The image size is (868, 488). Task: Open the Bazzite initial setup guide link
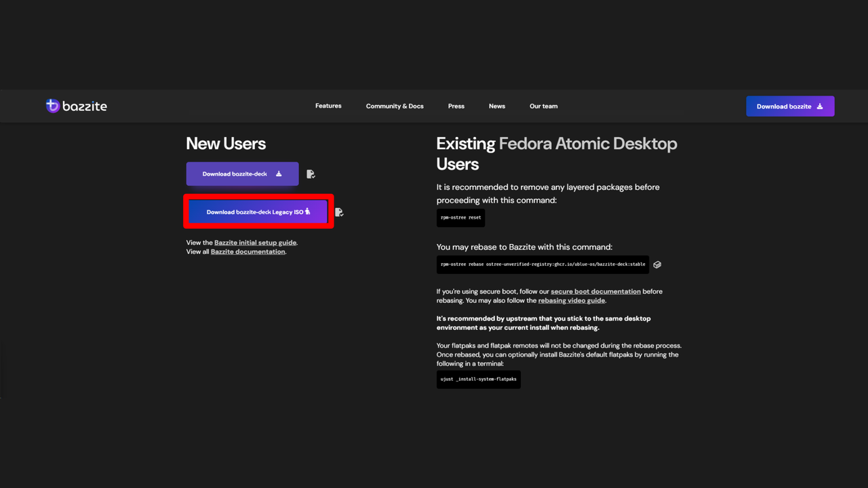(256, 243)
